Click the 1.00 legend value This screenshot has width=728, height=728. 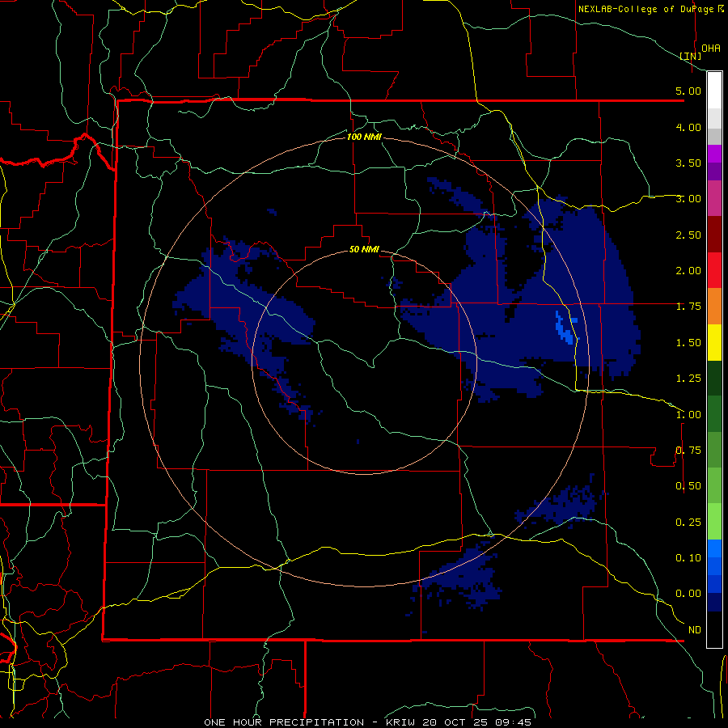(x=688, y=415)
